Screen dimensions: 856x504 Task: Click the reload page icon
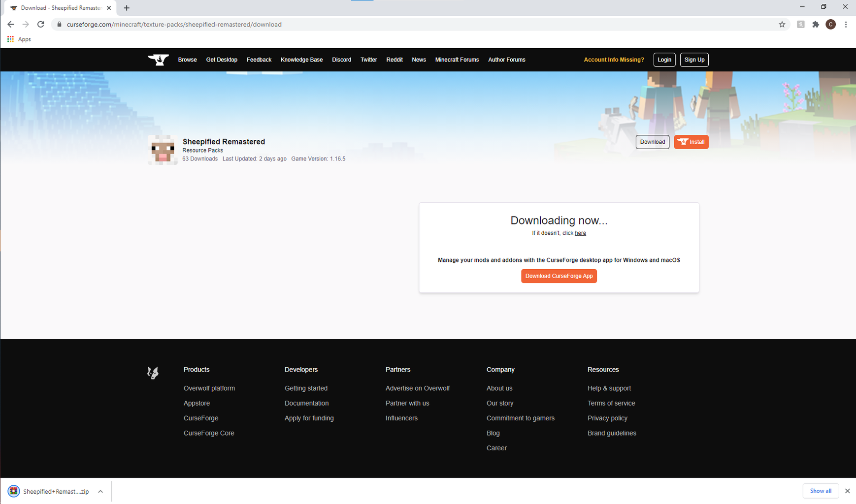(x=40, y=24)
